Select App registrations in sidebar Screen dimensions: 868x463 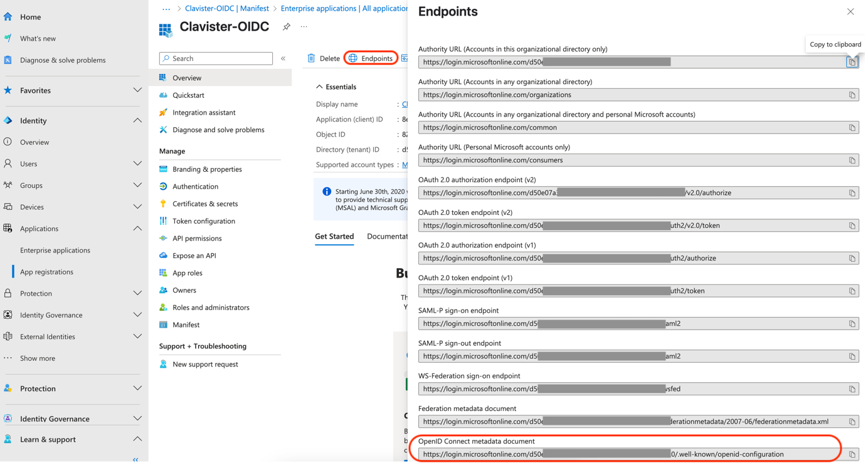click(46, 272)
